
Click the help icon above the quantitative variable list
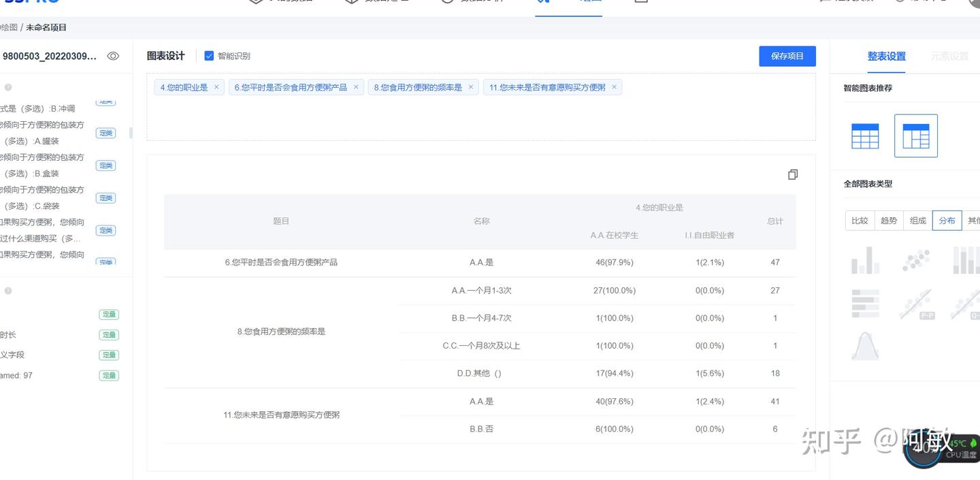pyautogui.click(x=8, y=291)
